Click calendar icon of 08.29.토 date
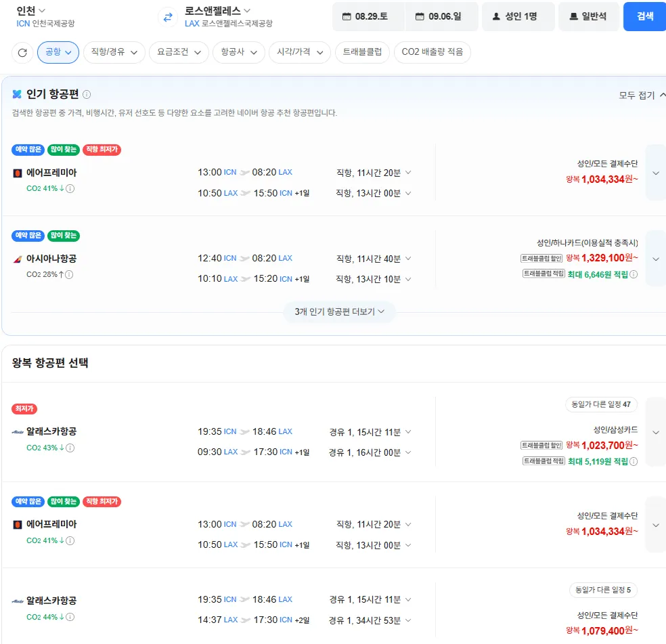Viewport: 666px width, 644px height. (347, 16)
